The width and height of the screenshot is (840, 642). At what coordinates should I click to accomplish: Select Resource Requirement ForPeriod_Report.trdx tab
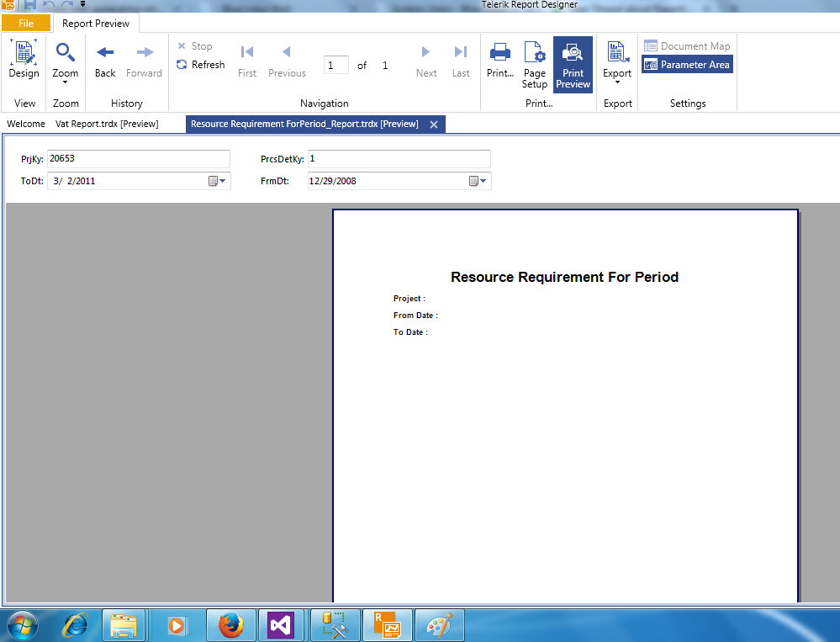[x=304, y=124]
